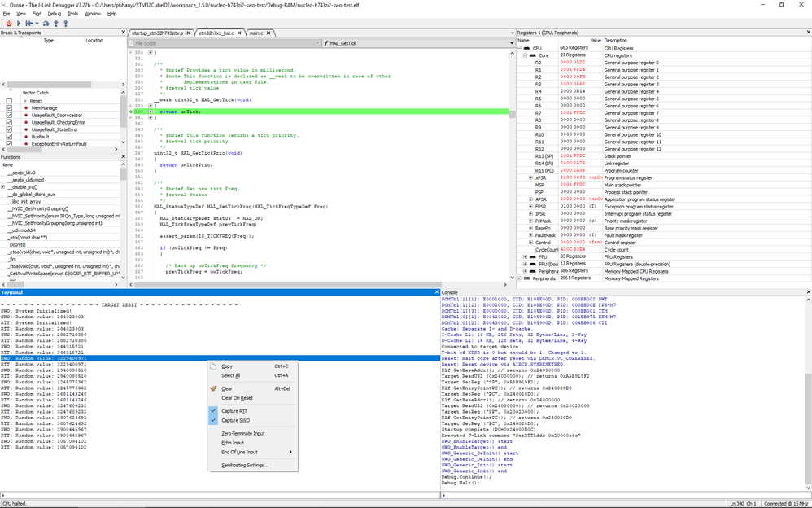Viewport: 812px width, 508px height.
Task: Uncheck the UsageFault_CheckingError checkbox
Action: [x=9, y=122]
